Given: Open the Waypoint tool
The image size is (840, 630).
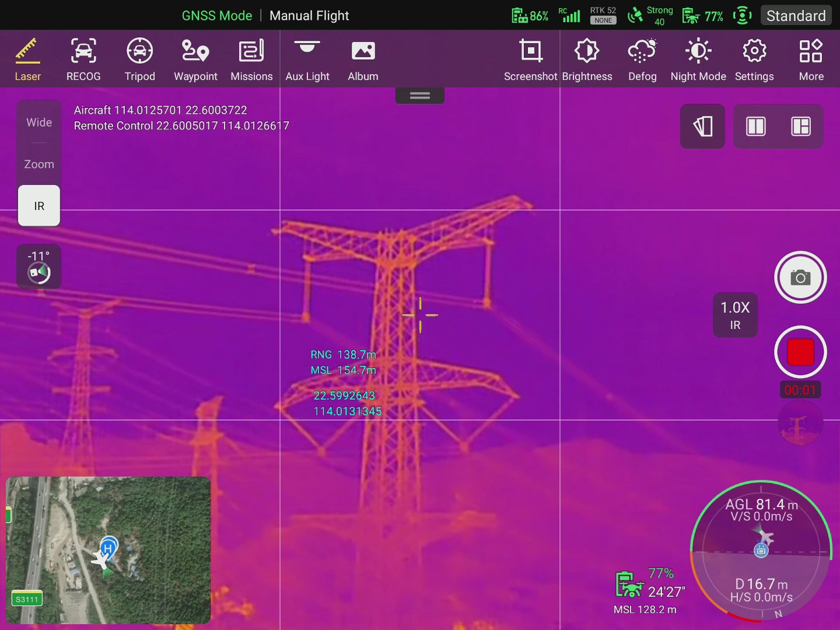Looking at the screenshot, I should click(195, 59).
